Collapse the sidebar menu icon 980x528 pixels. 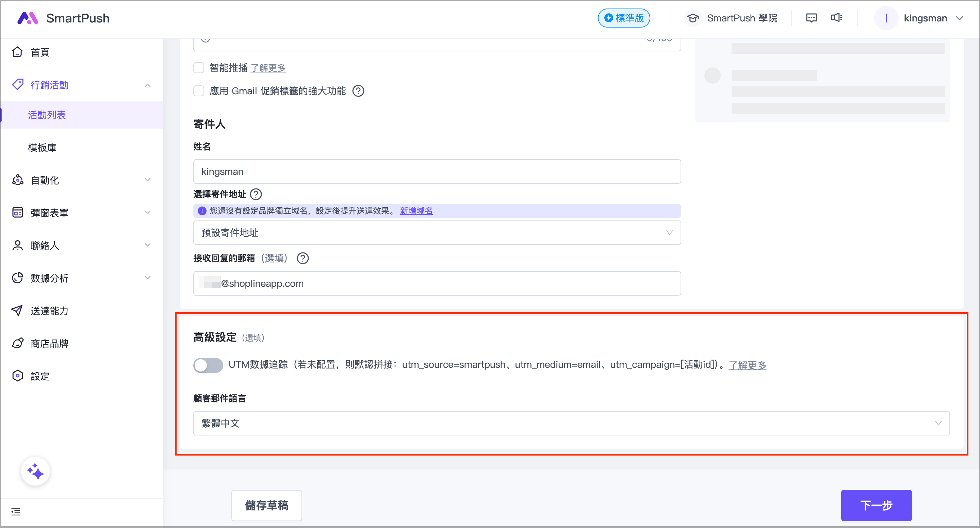[16, 512]
